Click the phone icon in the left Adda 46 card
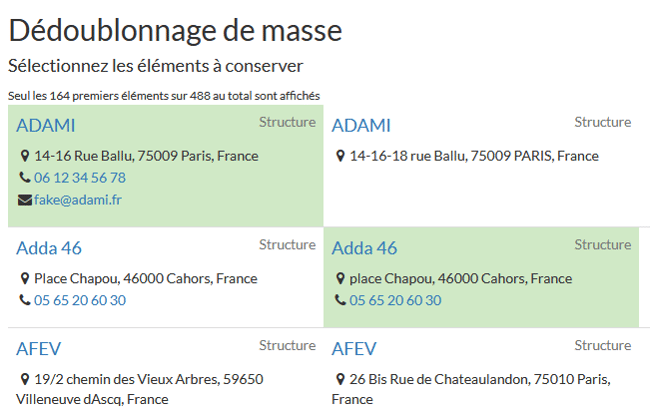This screenshot has width=650, height=411. (x=25, y=301)
